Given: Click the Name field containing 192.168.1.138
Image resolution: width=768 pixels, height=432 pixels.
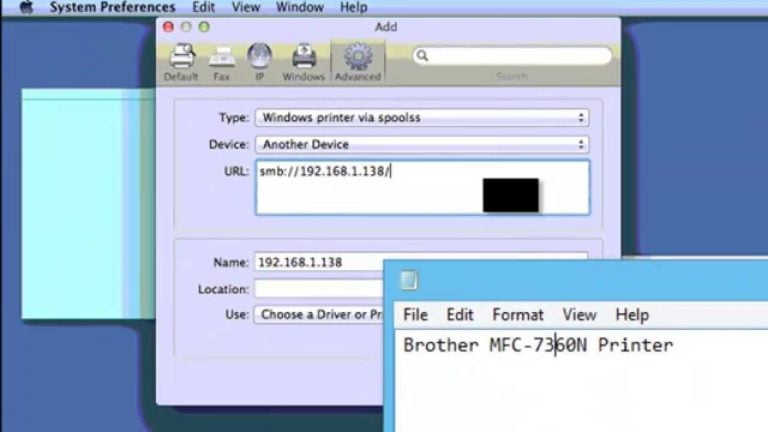Looking at the screenshot, I should tap(318, 262).
